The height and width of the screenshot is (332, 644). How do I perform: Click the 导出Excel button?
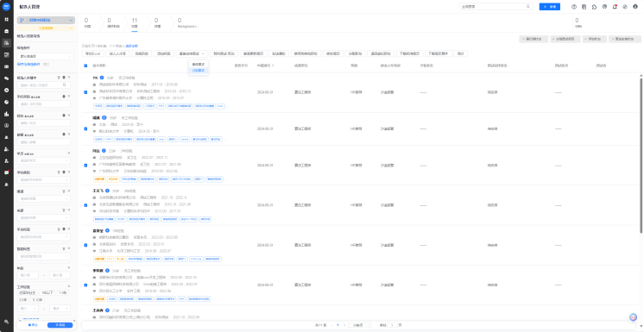[92, 53]
